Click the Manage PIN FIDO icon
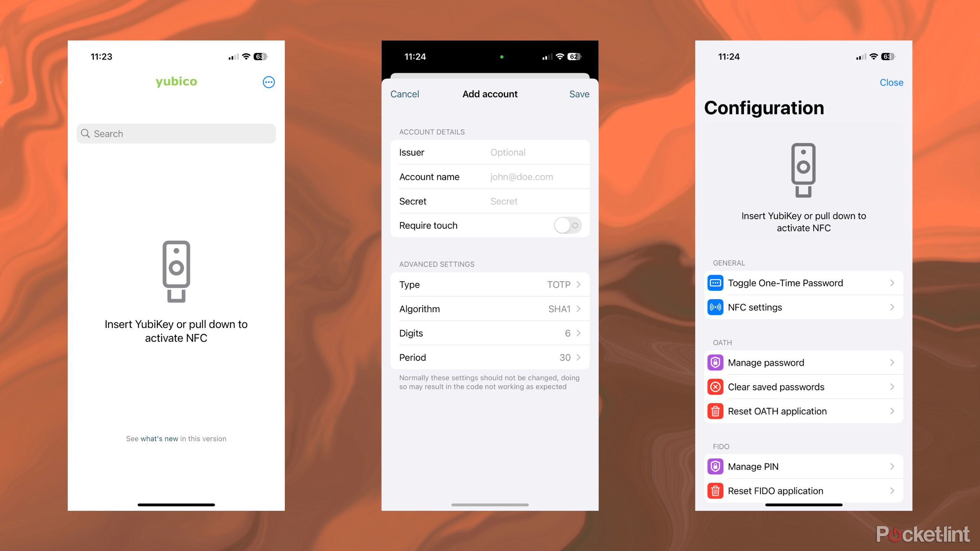980x551 pixels. point(715,467)
